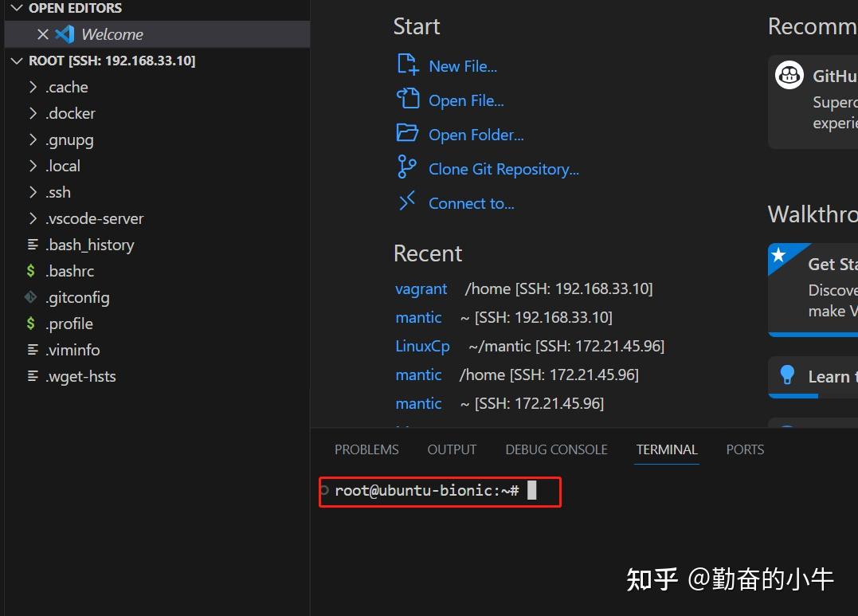Click the Connect to remote icon
Viewport: 858px width, 616px height.
click(x=407, y=202)
